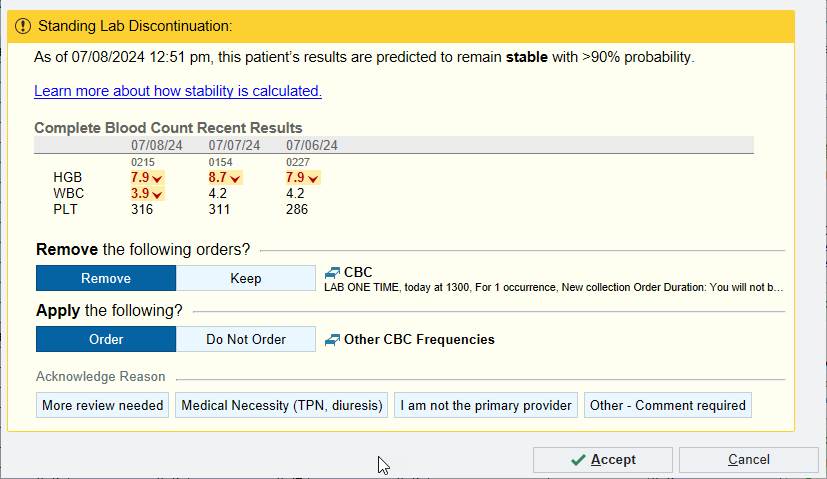The image size is (827, 479).
Task: Click the low-value arrow next to HGB 7.9 on 07/06/24
Action: click(314, 178)
